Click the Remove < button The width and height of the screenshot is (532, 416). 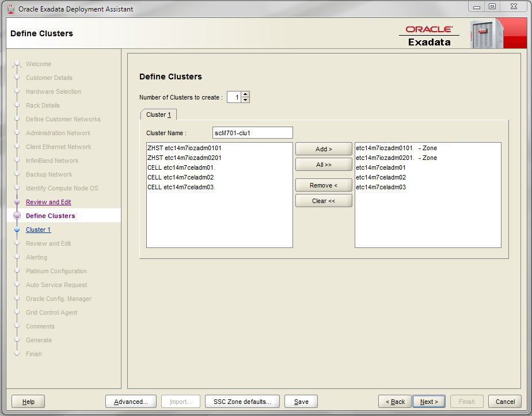(x=324, y=185)
